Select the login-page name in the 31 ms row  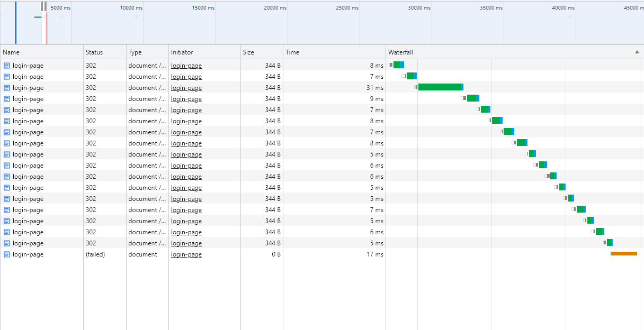[x=28, y=88]
